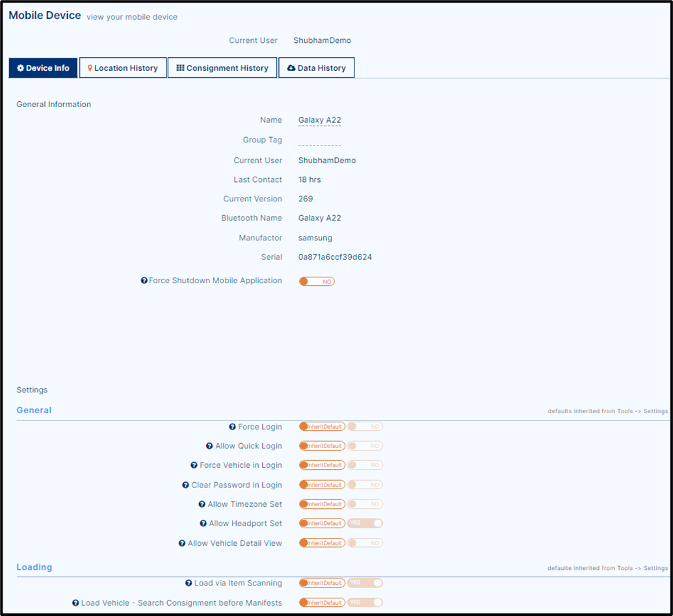Click the cloud icon for Data History
The image size is (673, 616).
click(291, 68)
